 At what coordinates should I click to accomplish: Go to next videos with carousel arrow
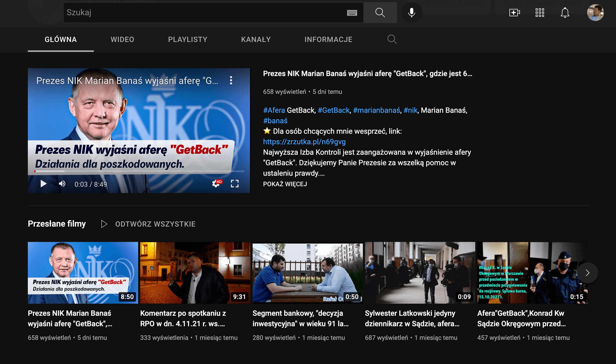click(587, 273)
